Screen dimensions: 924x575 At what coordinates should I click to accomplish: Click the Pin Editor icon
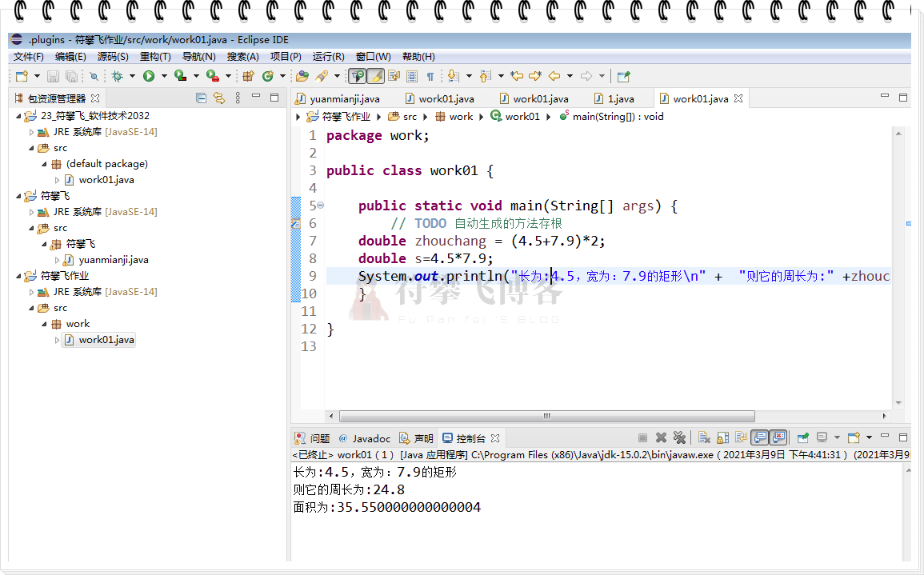(623, 76)
